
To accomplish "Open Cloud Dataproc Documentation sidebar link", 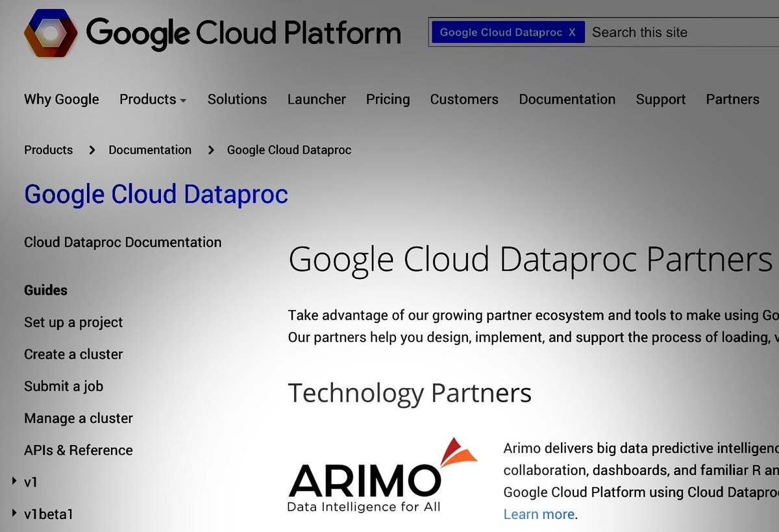I will click(x=123, y=242).
